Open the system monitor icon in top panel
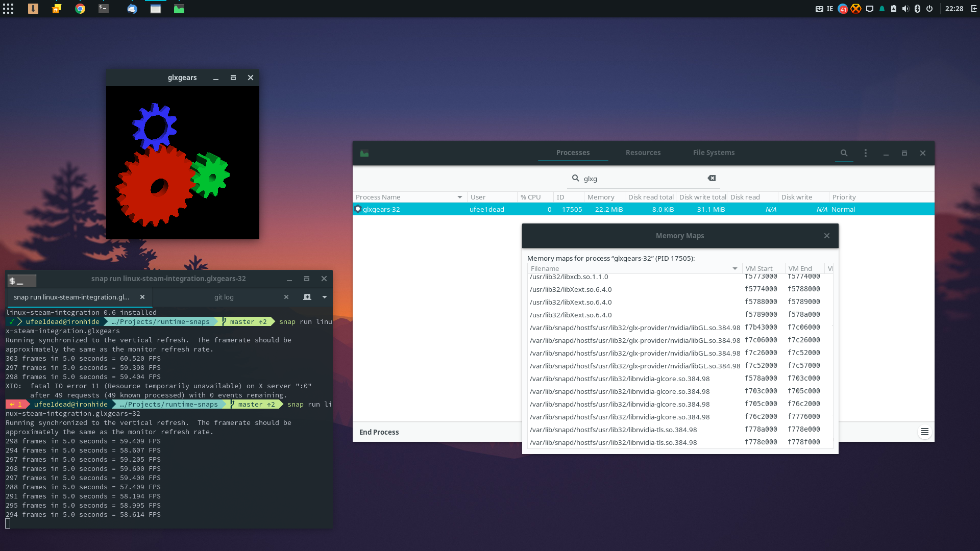The image size is (980, 551). tap(179, 9)
